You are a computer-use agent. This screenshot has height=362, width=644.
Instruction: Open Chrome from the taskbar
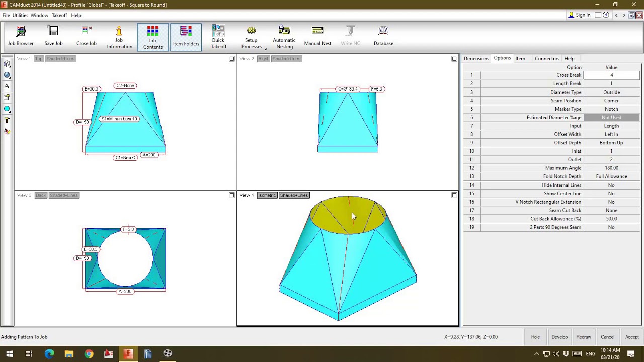point(89,354)
